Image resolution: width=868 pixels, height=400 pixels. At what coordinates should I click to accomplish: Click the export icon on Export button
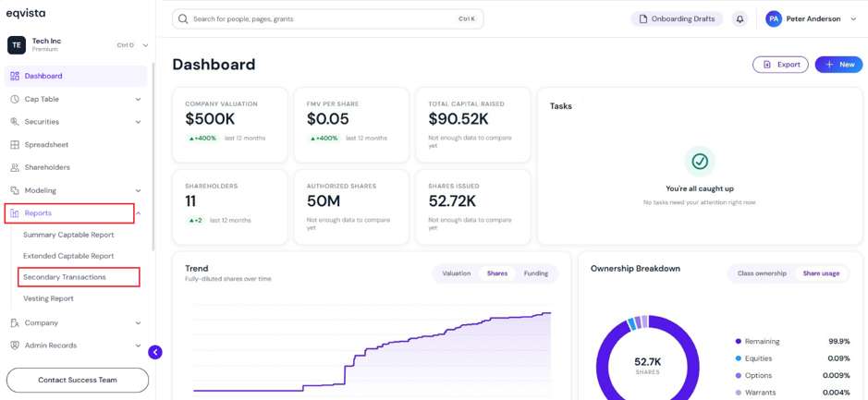click(x=767, y=65)
